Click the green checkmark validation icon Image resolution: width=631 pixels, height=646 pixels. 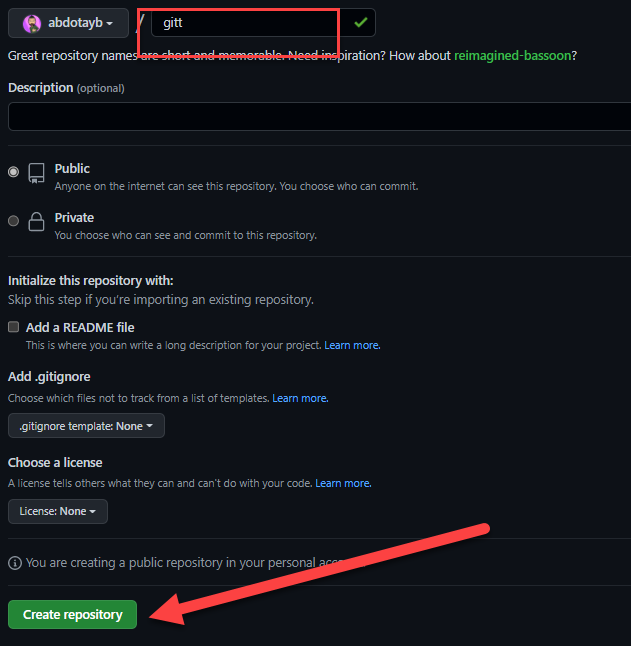(360, 21)
